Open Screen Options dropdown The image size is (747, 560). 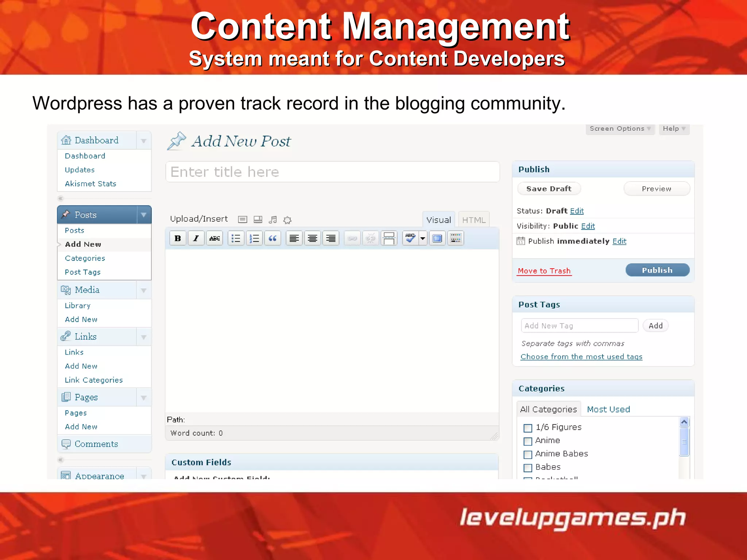coord(620,129)
